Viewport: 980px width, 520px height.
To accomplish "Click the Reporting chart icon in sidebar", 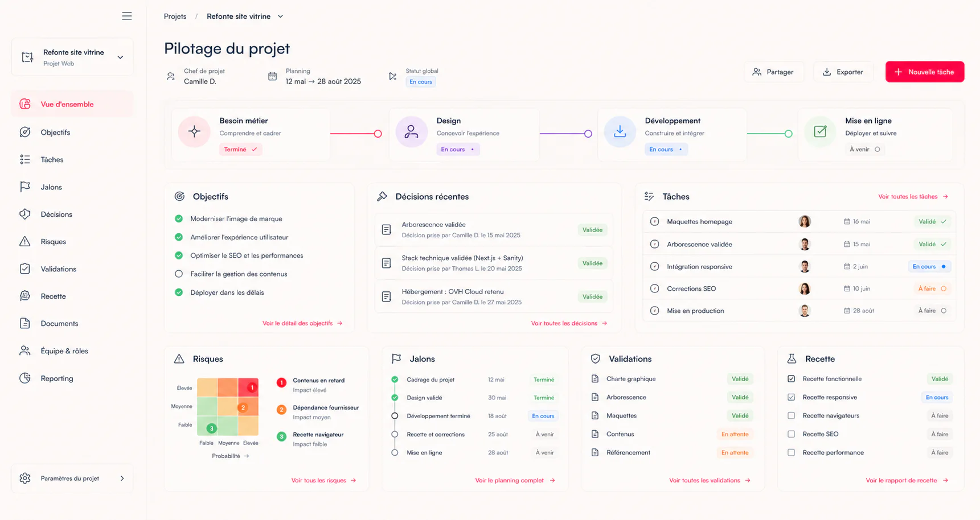I will 25,378.
